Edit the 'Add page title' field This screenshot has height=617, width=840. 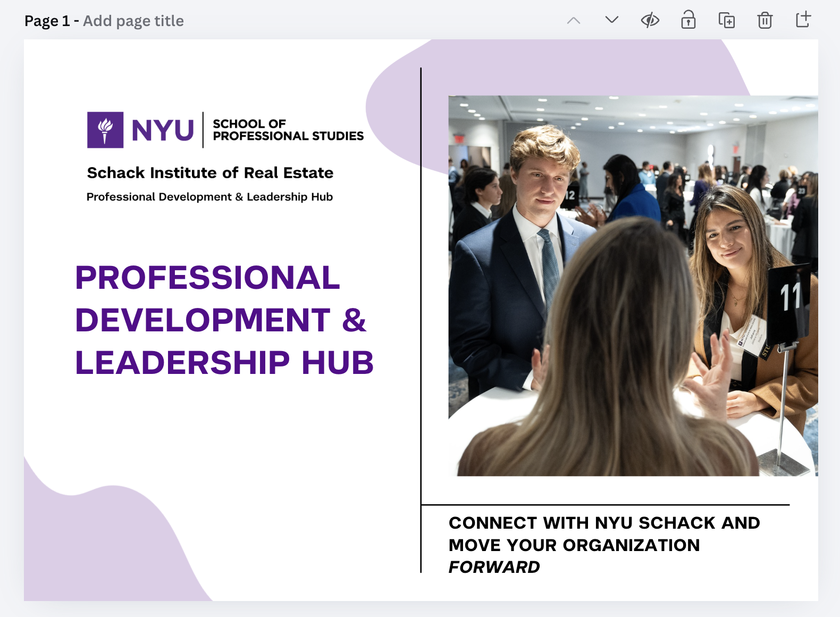pos(133,21)
